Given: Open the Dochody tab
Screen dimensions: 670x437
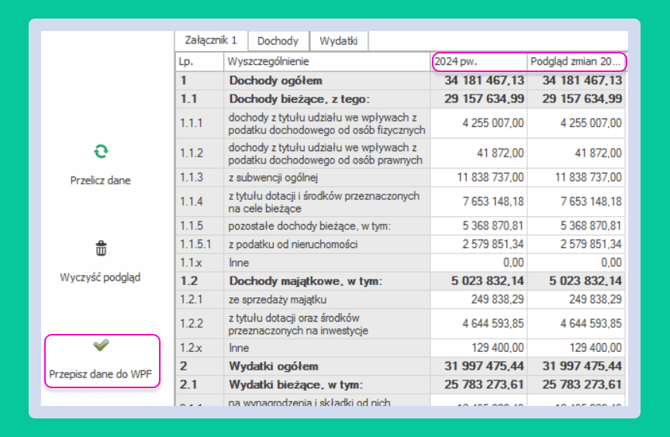Looking at the screenshot, I should tap(278, 41).
